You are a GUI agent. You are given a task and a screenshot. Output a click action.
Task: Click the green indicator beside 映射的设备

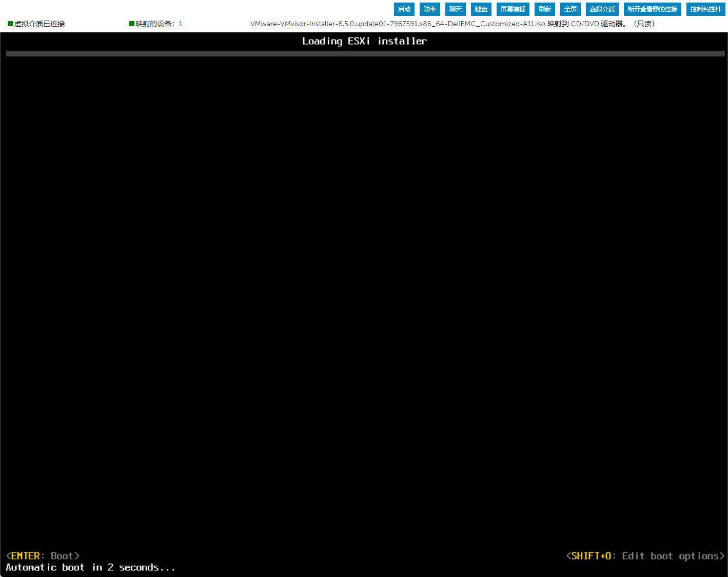click(132, 24)
